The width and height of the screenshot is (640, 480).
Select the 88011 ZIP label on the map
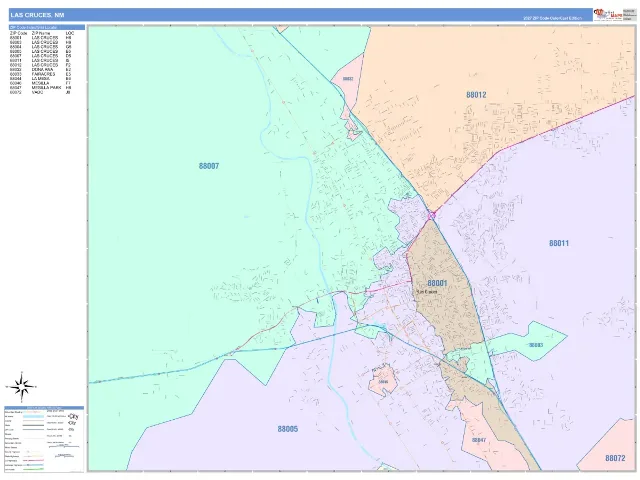(x=559, y=243)
